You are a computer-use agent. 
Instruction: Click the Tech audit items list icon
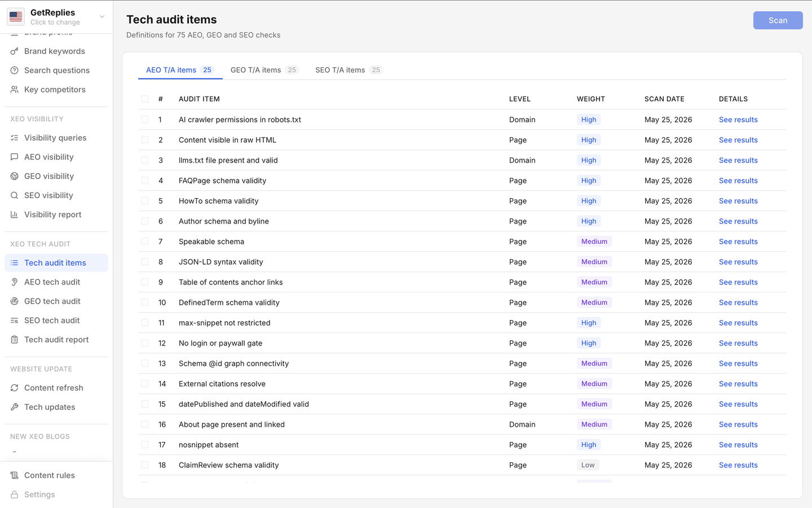click(x=15, y=263)
